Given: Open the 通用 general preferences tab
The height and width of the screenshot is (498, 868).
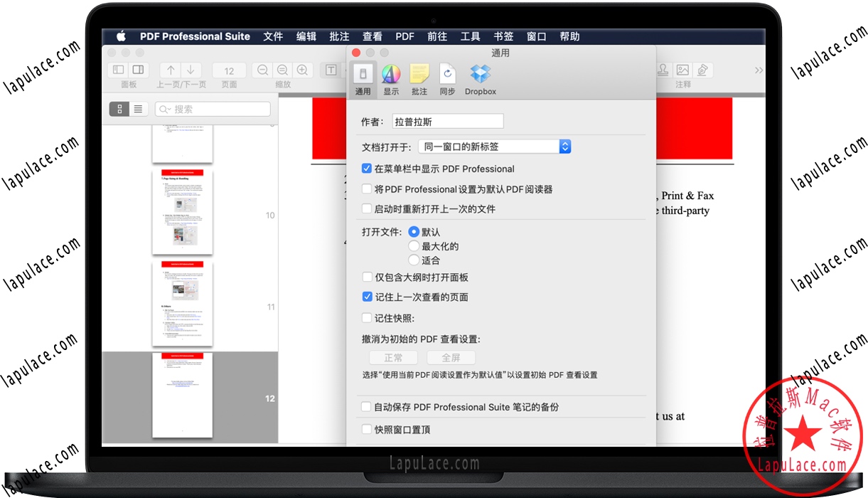Looking at the screenshot, I should (363, 79).
